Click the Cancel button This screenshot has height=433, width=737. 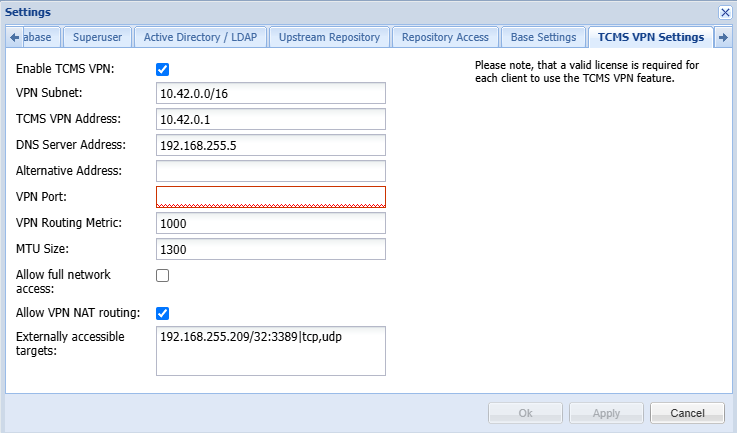(687, 413)
